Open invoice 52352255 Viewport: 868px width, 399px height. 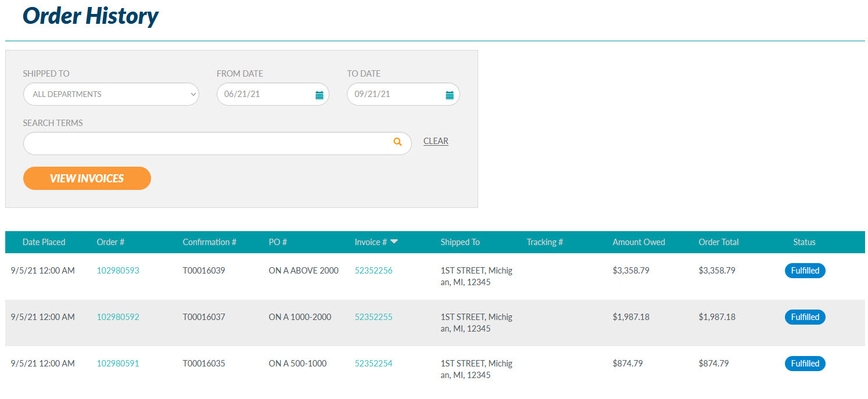(x=374, y=317)
